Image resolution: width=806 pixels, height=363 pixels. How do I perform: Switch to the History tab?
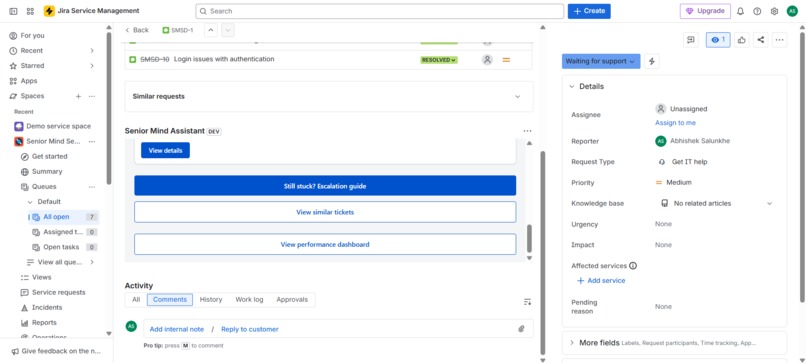tap(211, 299)
